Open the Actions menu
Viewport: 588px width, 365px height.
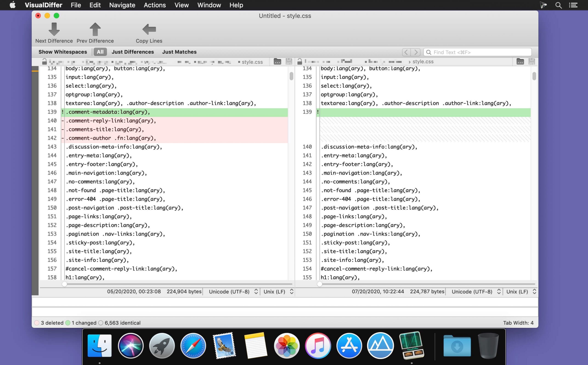tap(155, 5)
